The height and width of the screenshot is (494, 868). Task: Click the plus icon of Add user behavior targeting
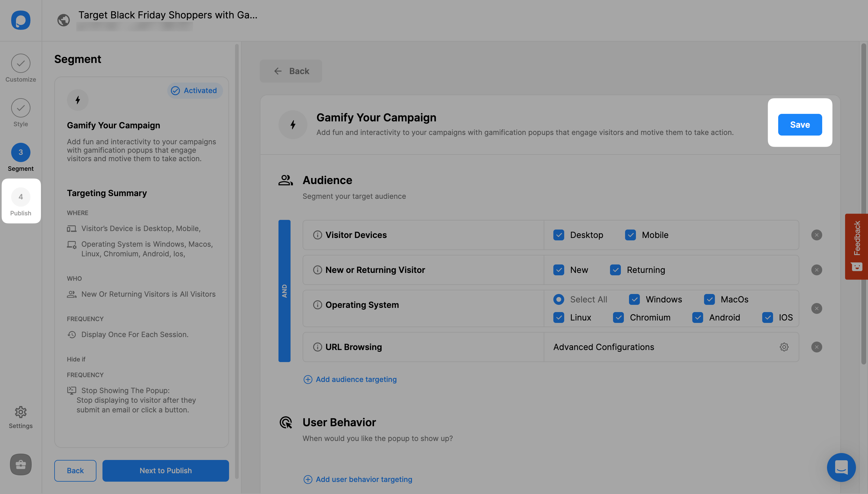[x=308, y=480]
